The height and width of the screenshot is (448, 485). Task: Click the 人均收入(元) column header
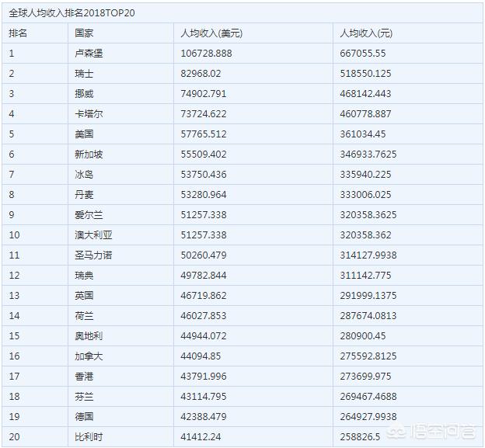click(x=366, y=33)
